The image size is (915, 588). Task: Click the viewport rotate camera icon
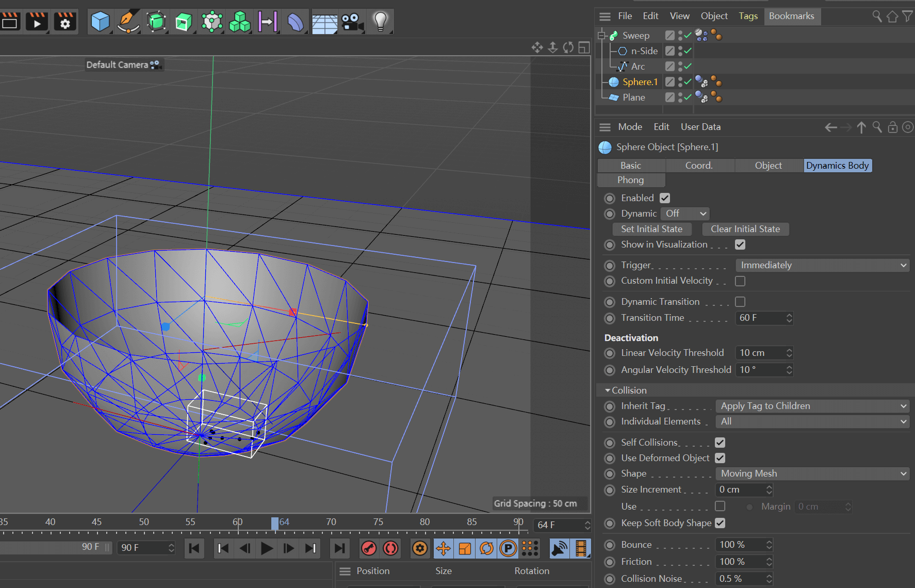[x=568, y=47]
